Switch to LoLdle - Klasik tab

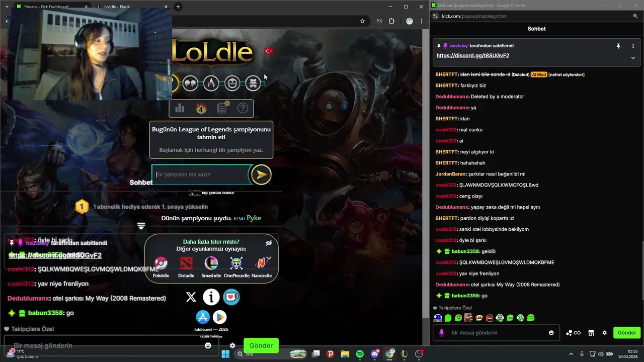(x=132, y=7)
